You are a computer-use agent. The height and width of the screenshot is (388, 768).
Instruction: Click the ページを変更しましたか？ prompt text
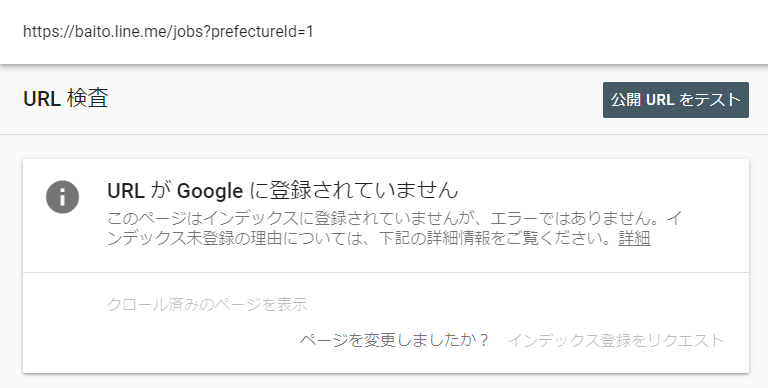pyautogui.click(x=394, y=340)
